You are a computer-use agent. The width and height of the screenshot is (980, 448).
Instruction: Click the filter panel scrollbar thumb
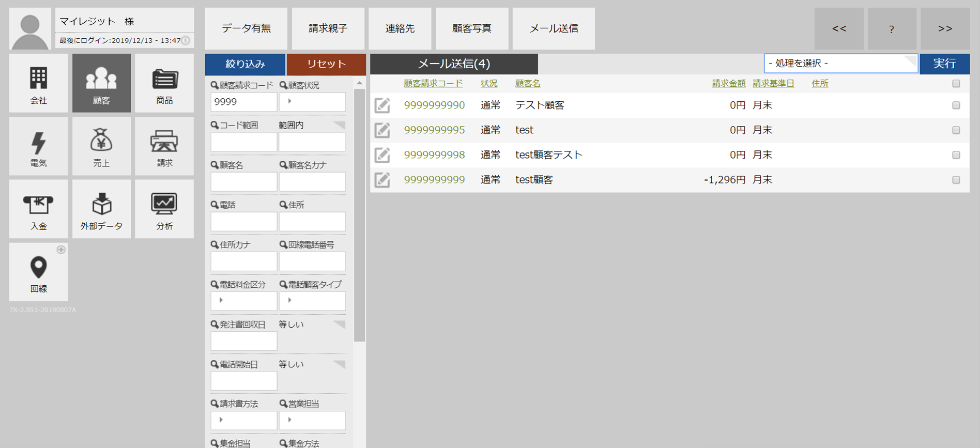coord(360,215)
